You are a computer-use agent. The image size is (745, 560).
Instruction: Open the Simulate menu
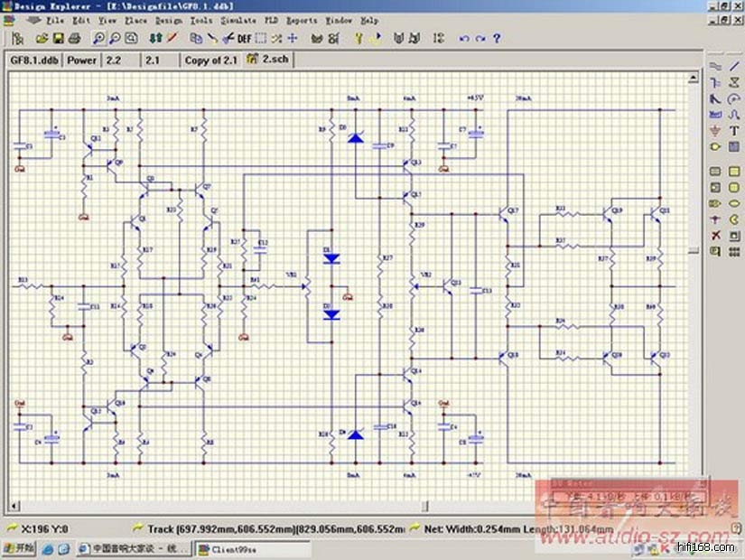pyautogui.click(x=238, y=20)
